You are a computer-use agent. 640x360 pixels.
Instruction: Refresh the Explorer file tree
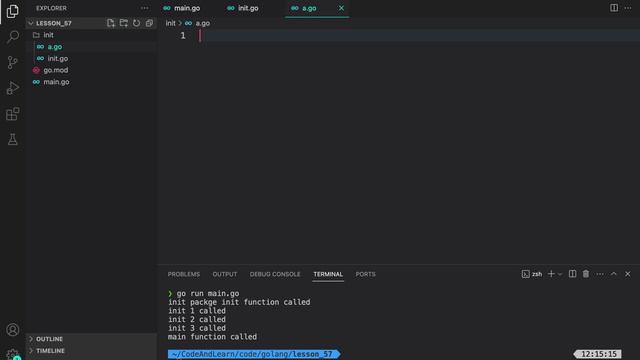[136, 23]
